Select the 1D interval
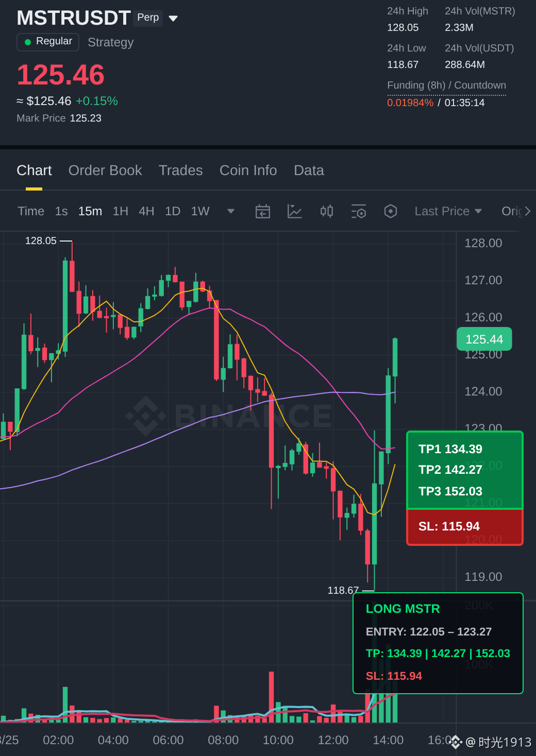Screen dimensions: 536x756 pos(173,211)
